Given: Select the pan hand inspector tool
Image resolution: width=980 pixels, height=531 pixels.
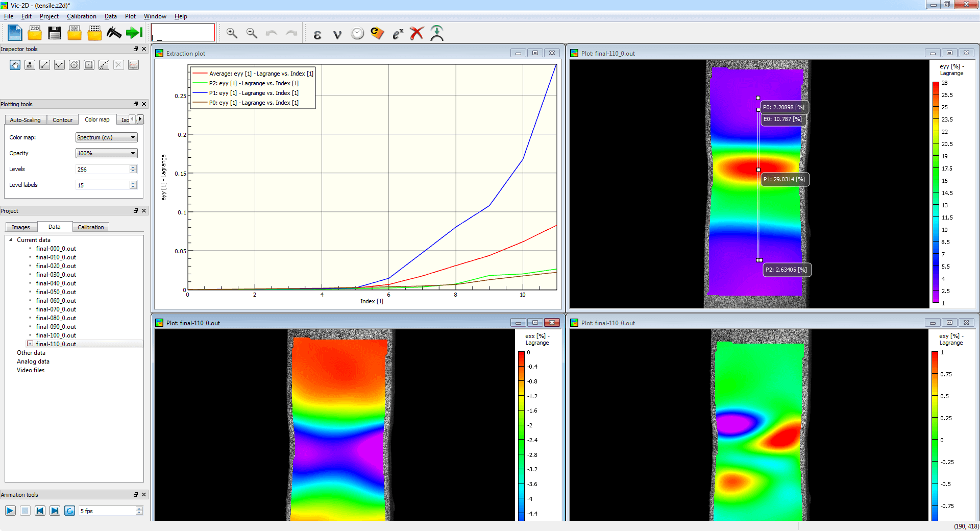Looking at the screenshot, I should 15,65.
